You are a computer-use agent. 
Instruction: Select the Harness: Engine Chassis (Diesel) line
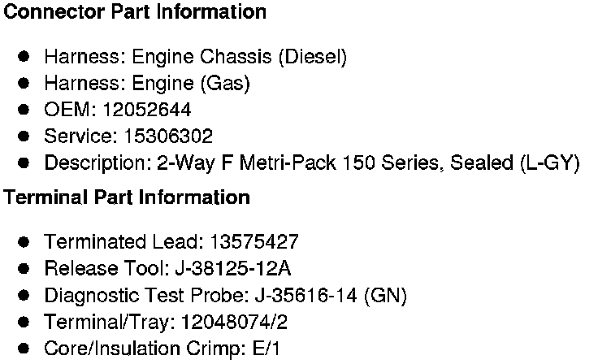click(195, 57)
